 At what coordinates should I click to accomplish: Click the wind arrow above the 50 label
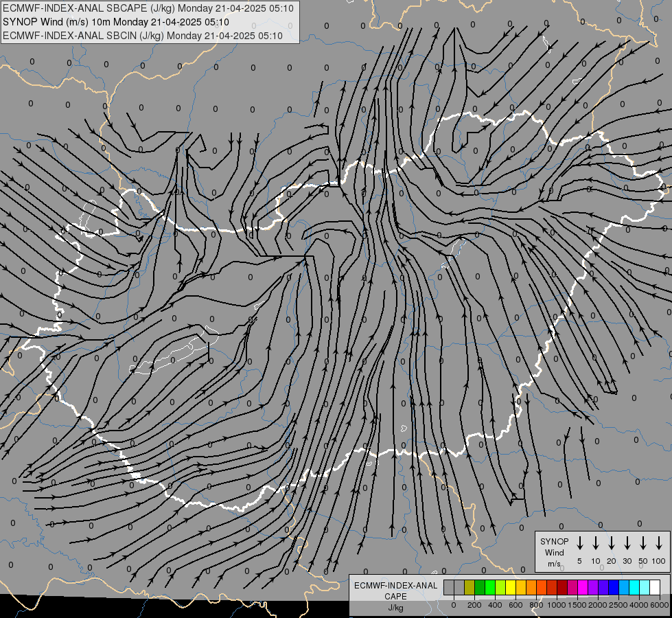point(643,543)
